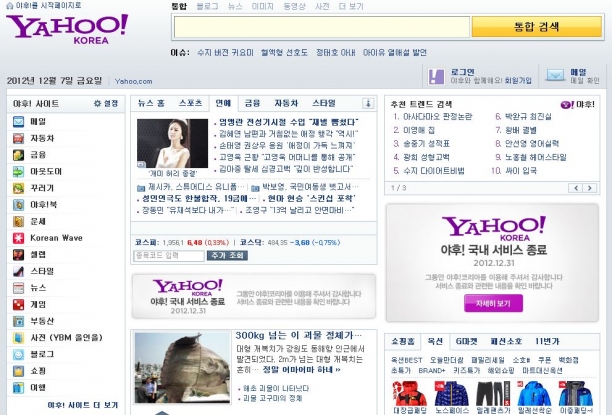Open the 뉴스 news icon in sidebar
This screenshot has height=415, width=612.
18,288
